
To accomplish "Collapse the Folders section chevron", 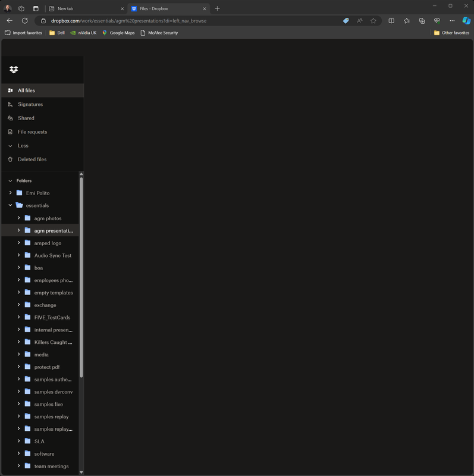I will 10,181.
